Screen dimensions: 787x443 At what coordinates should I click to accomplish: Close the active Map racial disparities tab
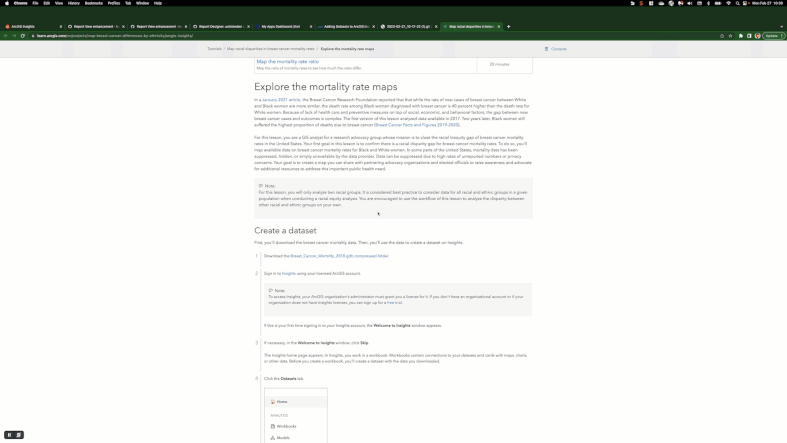[x=498, y=27]
